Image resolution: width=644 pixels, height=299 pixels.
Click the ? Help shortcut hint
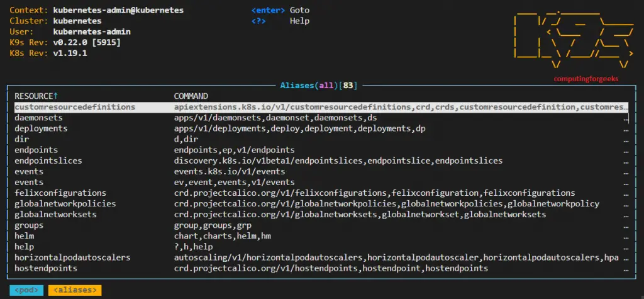pyautogui.click(x=280, y=21)
